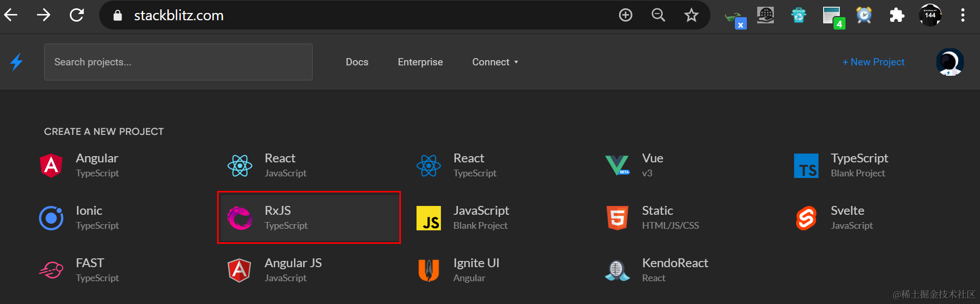Open the puzzle-piece extensions menu
Screen dimensions: 980x304
pyautogui.click(x=897, y=15)
